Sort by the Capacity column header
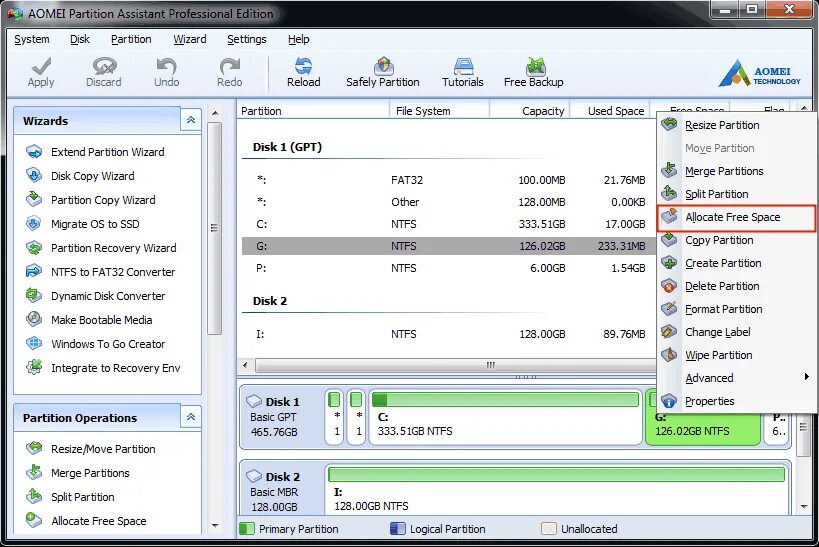 tap(529, 111)
